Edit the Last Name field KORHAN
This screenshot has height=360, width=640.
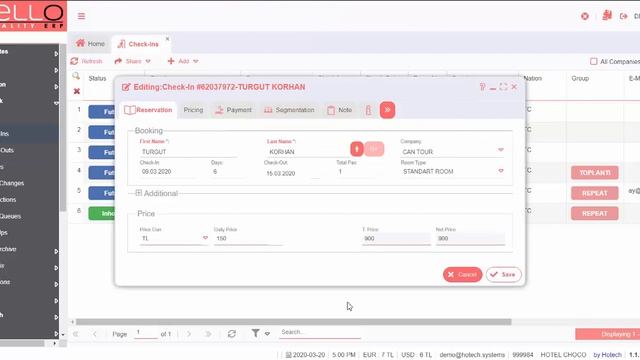point(307,152)
